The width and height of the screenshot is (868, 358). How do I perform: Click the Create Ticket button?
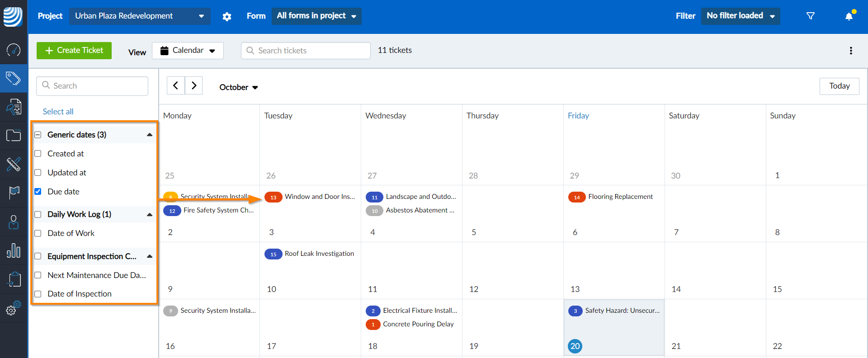point(74,51)
